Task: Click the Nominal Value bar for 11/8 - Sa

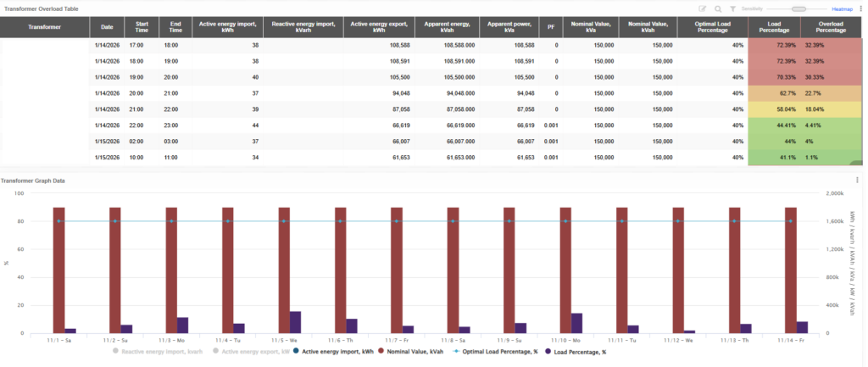Action: click(x=453, y=270)
